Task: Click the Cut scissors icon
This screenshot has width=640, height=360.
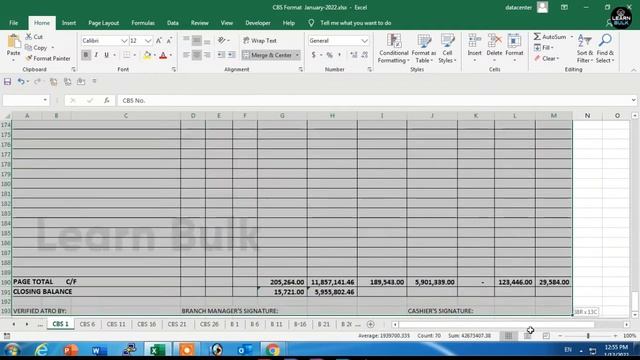Action: (x=29, y=37)
